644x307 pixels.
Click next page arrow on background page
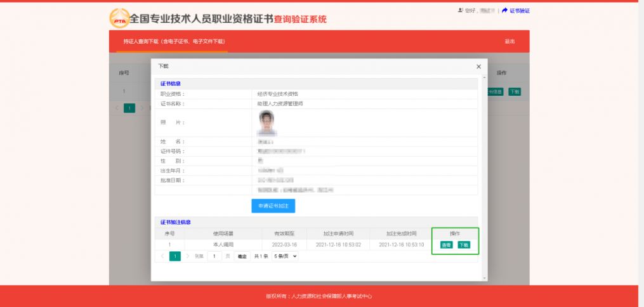pos(142,108)
